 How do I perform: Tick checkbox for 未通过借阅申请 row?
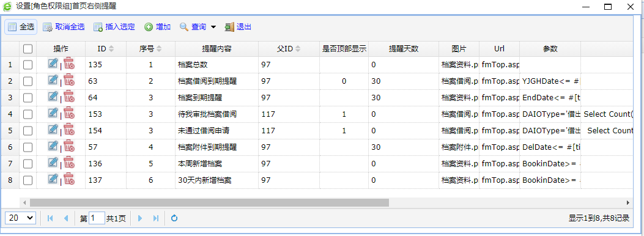click(28, 130)
